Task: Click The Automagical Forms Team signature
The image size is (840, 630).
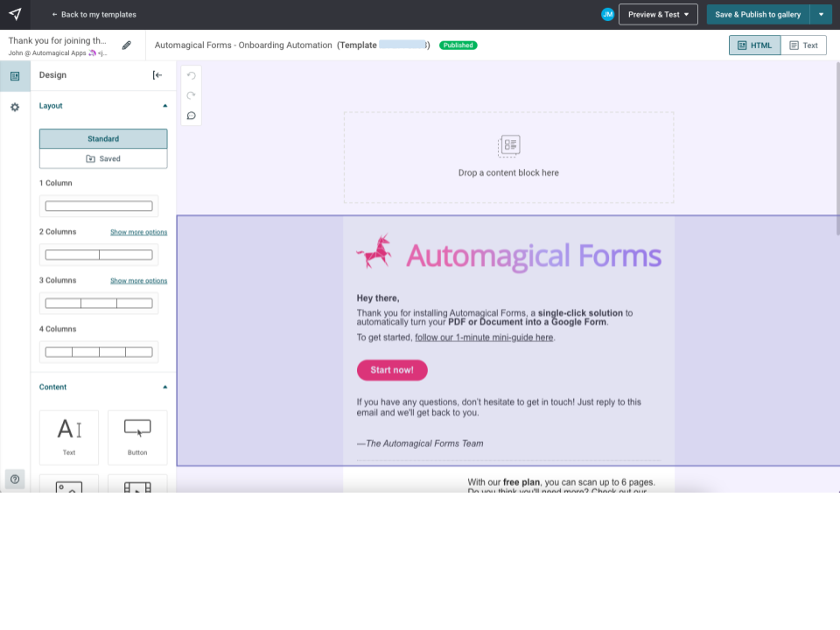Action: tap(420, 444)
